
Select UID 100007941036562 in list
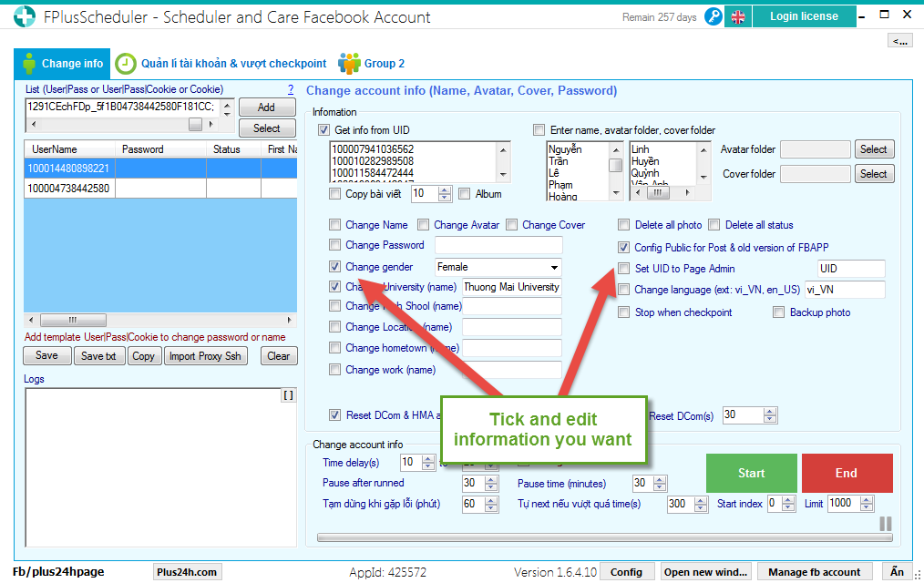[x=373, y=149]
